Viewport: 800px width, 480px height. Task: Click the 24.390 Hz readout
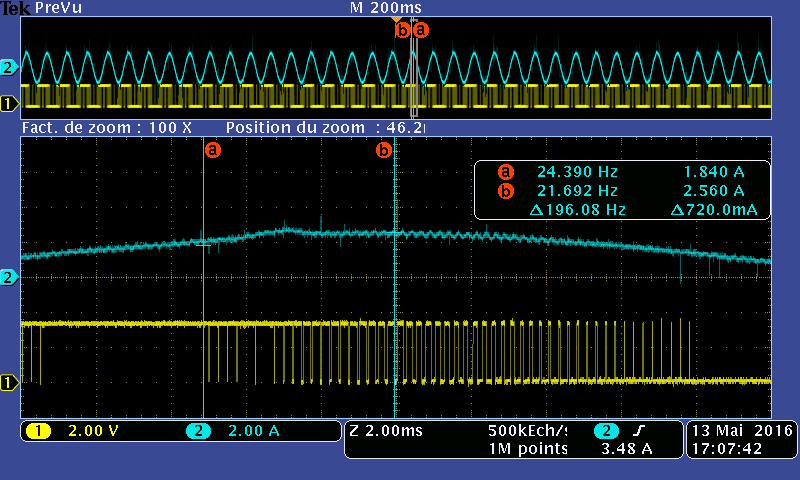click(577, 172)
